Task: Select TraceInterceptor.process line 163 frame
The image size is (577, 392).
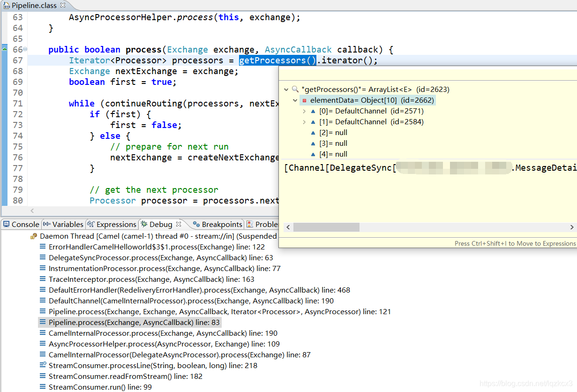Action: pos(151,279)
